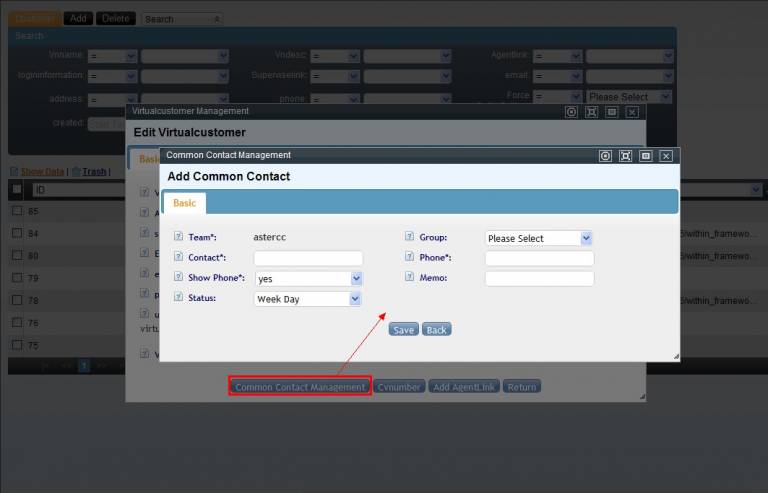Screen dimensions: 768x493
Task: Toggle the select-all checkbox in ID header
Action: 17,189
